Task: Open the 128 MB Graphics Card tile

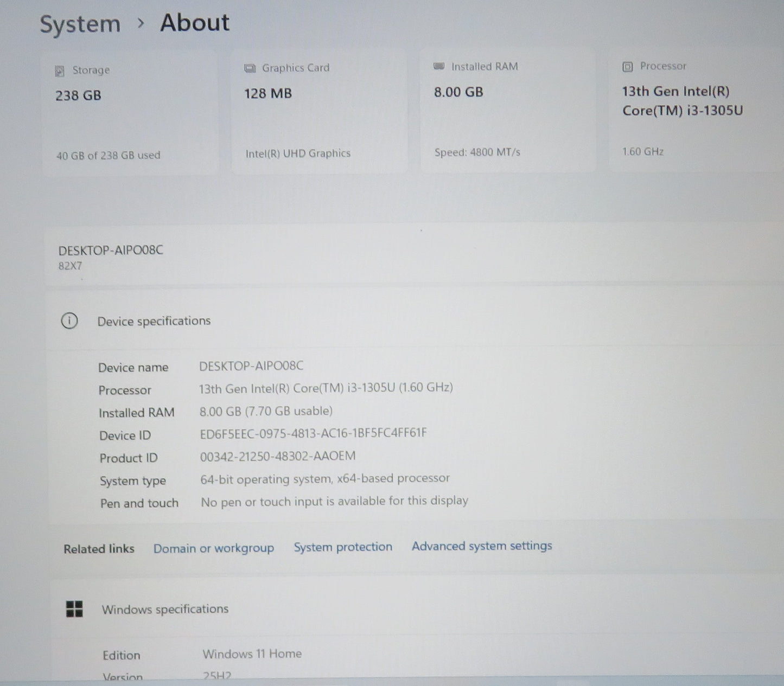Action: coord(320,111)
